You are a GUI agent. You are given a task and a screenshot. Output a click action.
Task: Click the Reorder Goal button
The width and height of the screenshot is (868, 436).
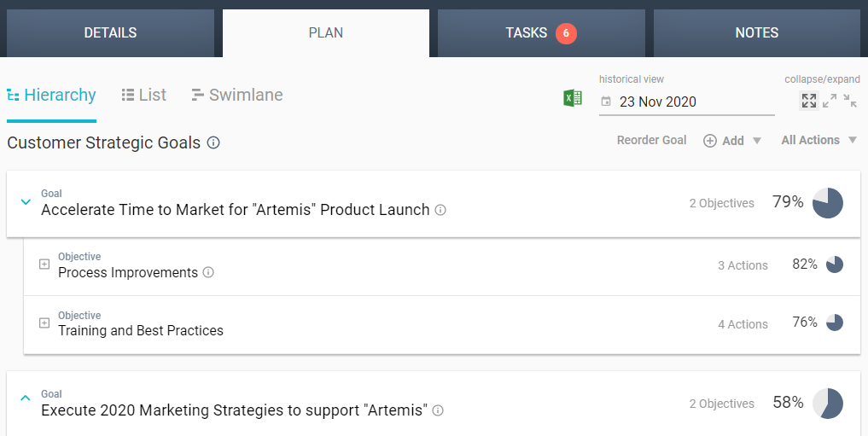point(651,140)
